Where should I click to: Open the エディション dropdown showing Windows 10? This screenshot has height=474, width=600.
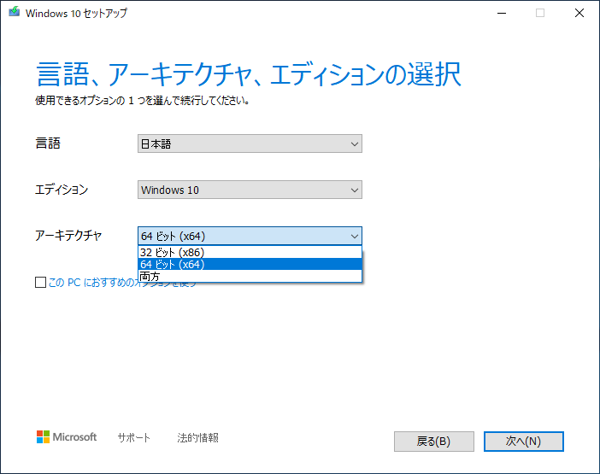249,189
